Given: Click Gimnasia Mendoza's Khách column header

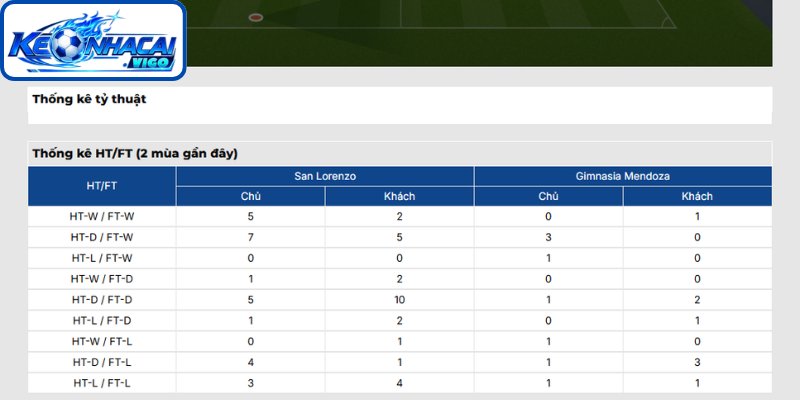Looking at the screenshot, I should 697,196.
